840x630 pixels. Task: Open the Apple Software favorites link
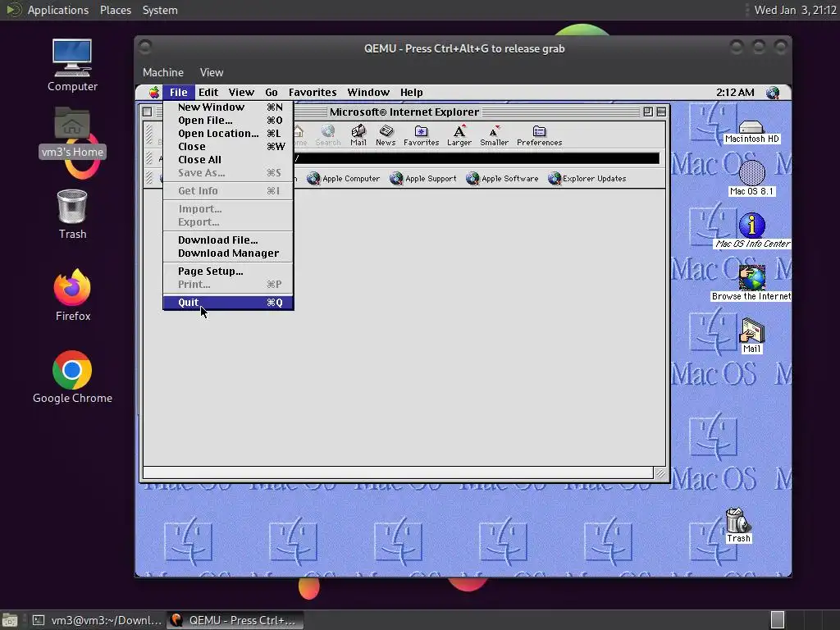pyautogui.click(x=502, y=178)
